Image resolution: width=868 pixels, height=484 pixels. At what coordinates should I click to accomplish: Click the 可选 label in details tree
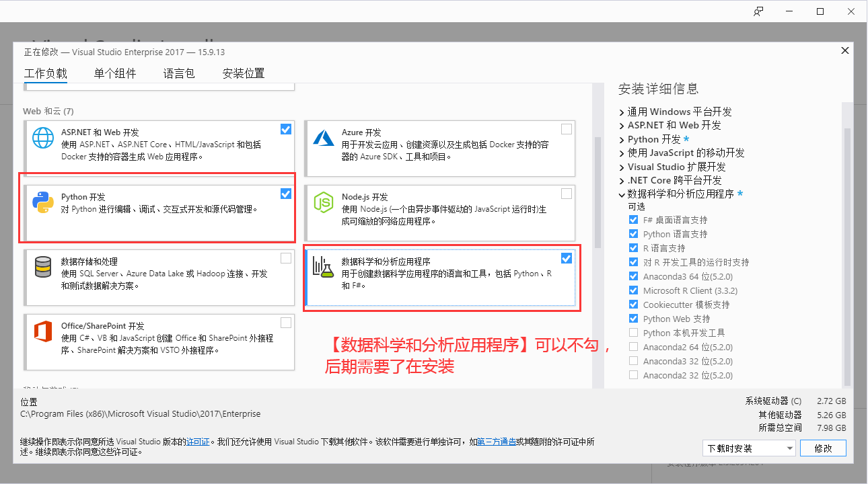(x=636, y=206)
